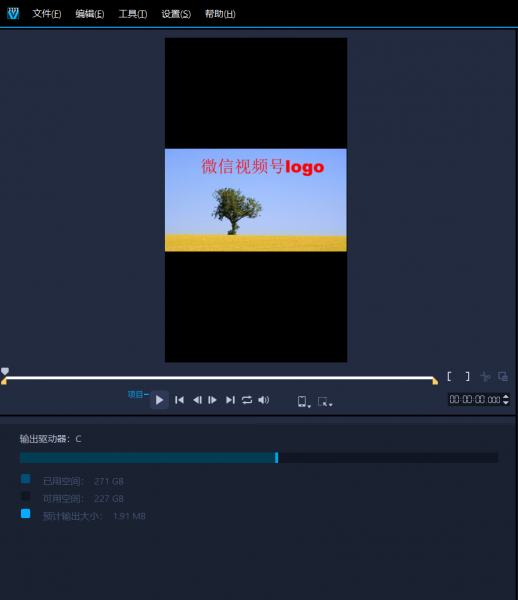
Task: Decrease the timecode with the down arrow
Action: coord(506,402)
